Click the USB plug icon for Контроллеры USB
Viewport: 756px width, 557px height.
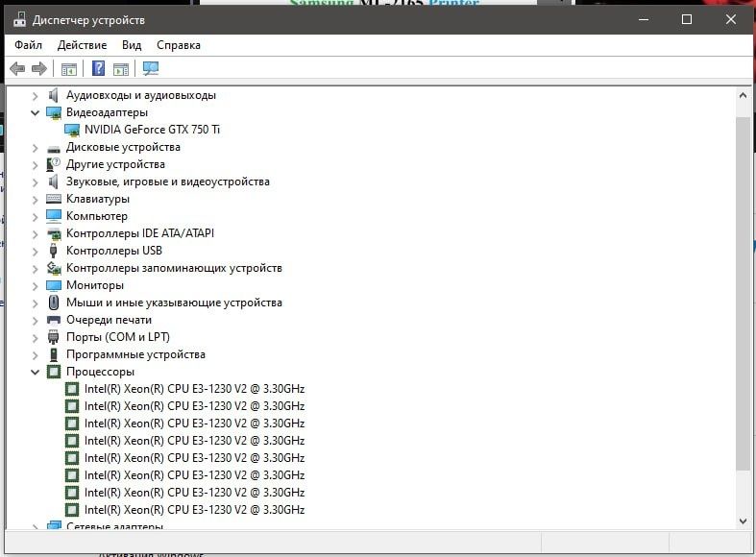[x=54, y=251]
